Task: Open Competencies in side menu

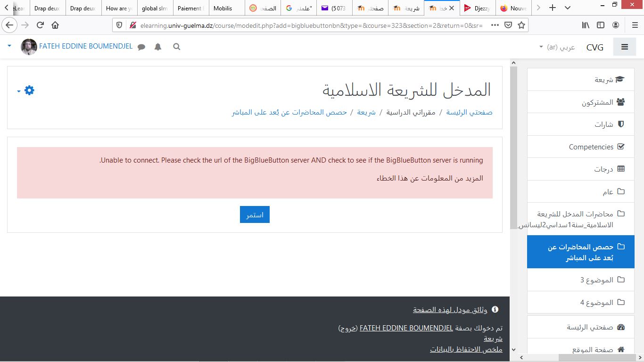Action: [x=581, y=147]
